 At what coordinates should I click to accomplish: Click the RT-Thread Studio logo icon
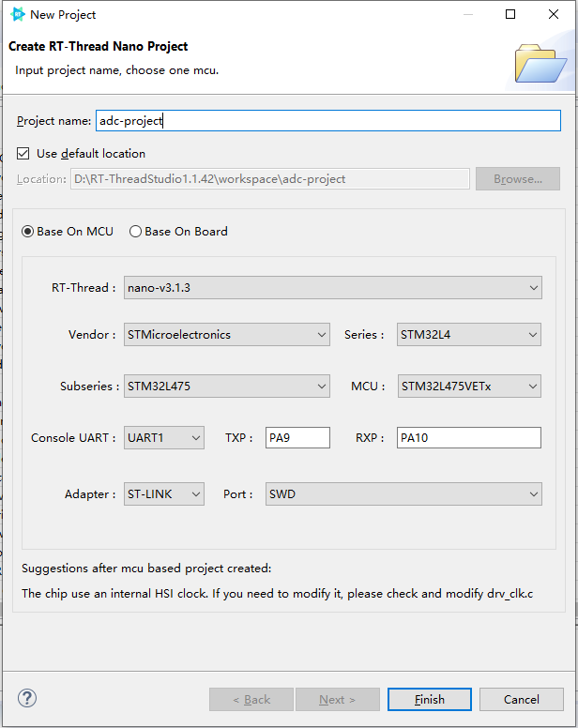(17, 14)
